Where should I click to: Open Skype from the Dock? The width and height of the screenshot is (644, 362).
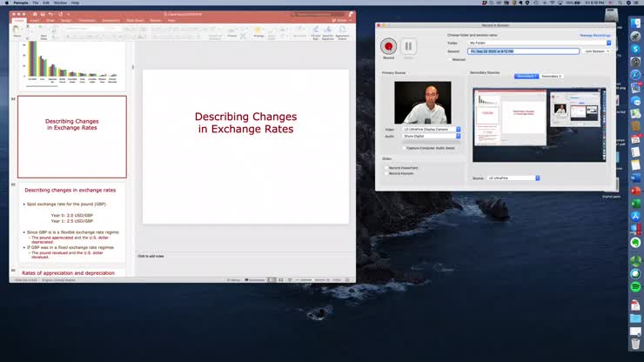(635, 50)
